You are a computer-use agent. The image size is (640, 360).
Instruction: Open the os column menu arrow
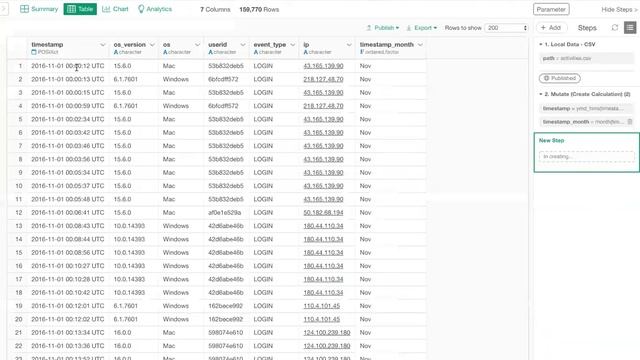(x=198, y=45)
